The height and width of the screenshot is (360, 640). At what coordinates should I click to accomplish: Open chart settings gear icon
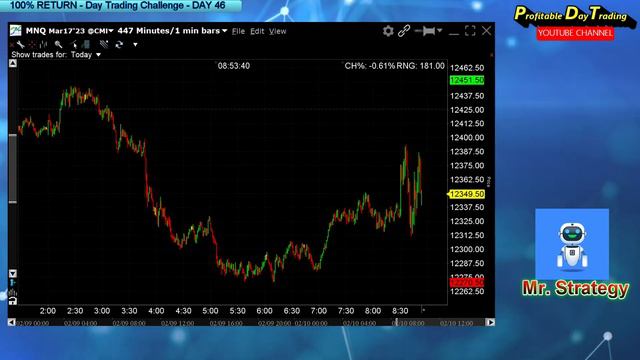point(388,31)
